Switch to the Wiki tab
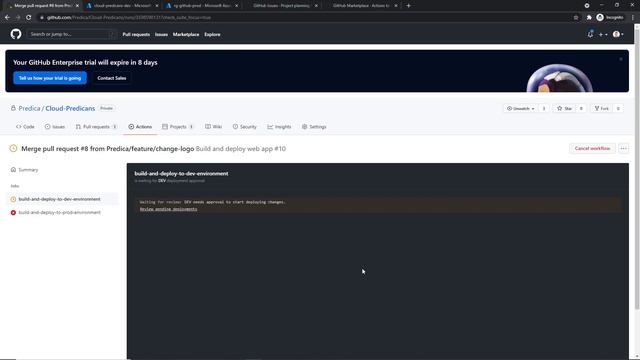Image resolution: width=640 pixels, height=360 pixels. (213, 127)
